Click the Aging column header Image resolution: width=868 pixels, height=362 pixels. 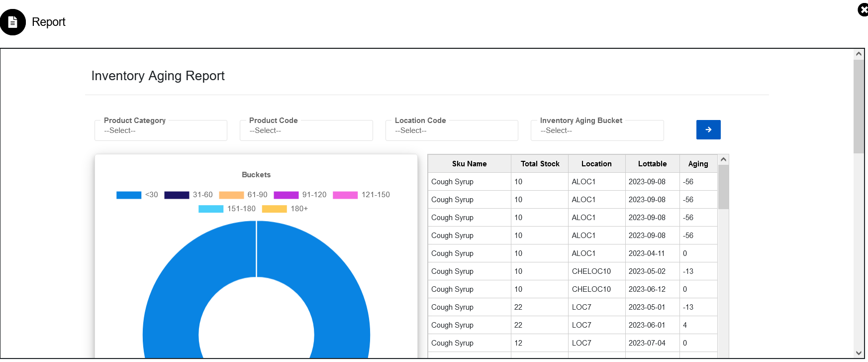tap(698, 164)
